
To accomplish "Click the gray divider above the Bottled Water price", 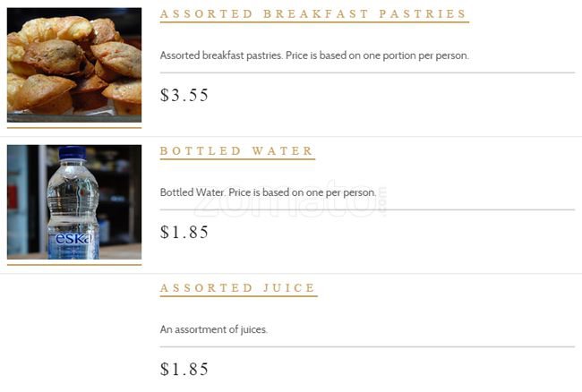I will coord(367,209).
